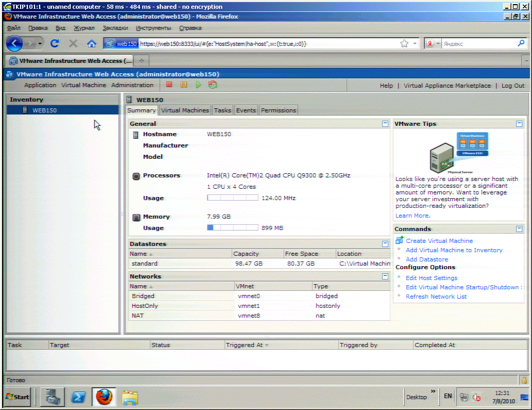Click the Firefox taskbar icon
This screenshot has height=410, width=532.
click(104, 397)
